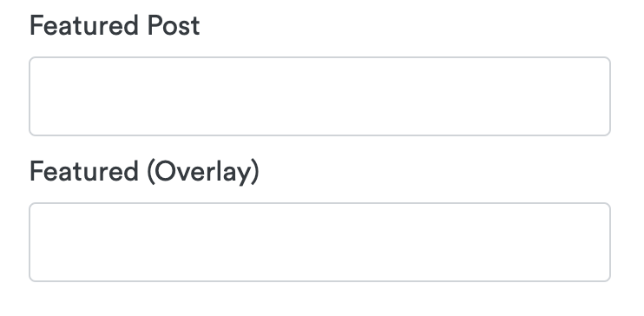This screenshot has width=644, height=316.
Task: Activate the empty field under Featured Post
Action: coord(319,96)
